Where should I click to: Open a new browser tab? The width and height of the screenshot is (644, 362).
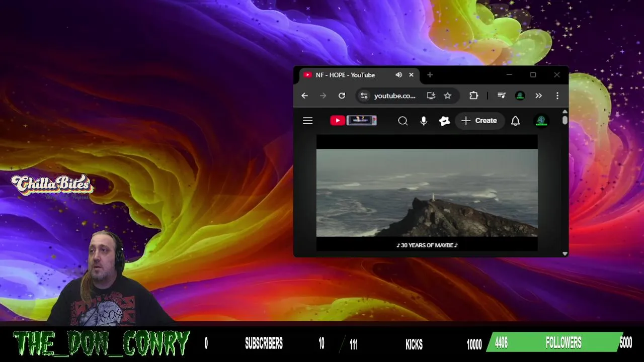click(x=430, y=75)
